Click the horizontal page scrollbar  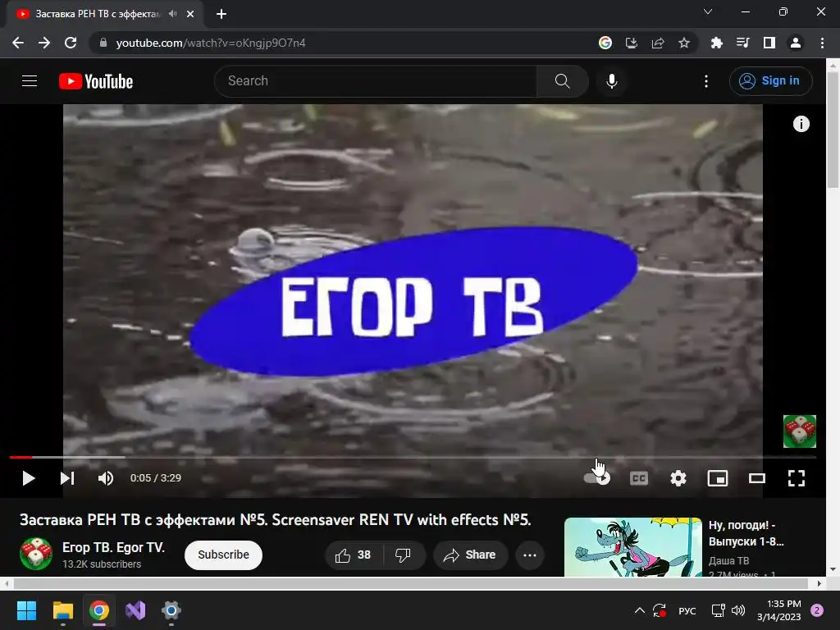pyautogui.click(x=410, y=583)
